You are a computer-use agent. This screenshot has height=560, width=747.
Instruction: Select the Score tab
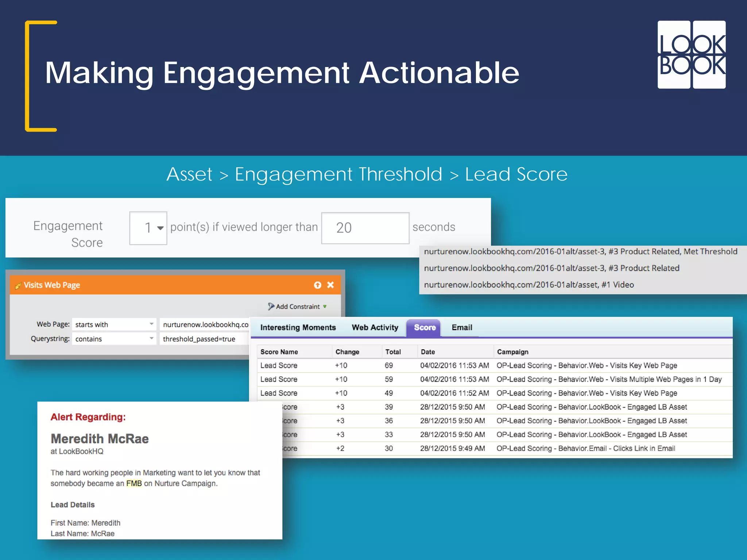coord(424,327)
